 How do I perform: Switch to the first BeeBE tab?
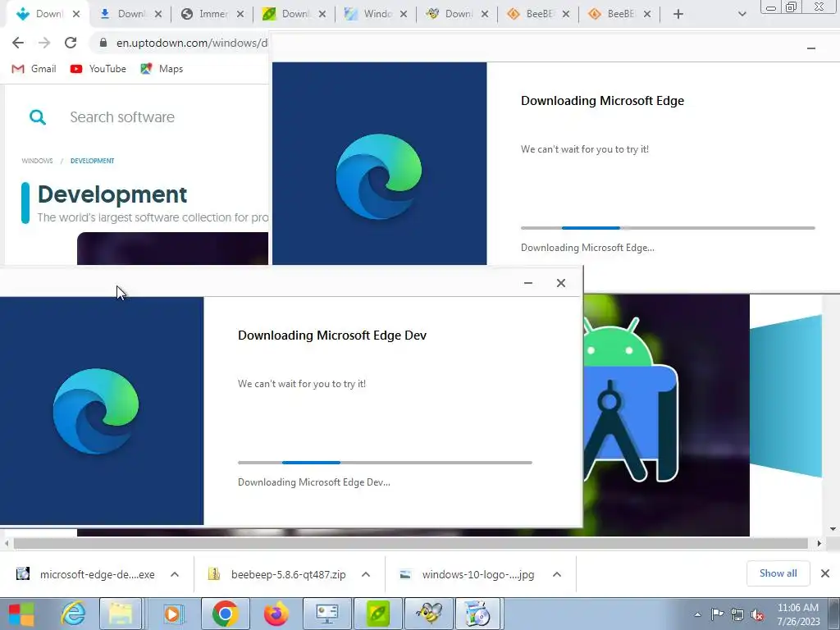pos(538,14)
